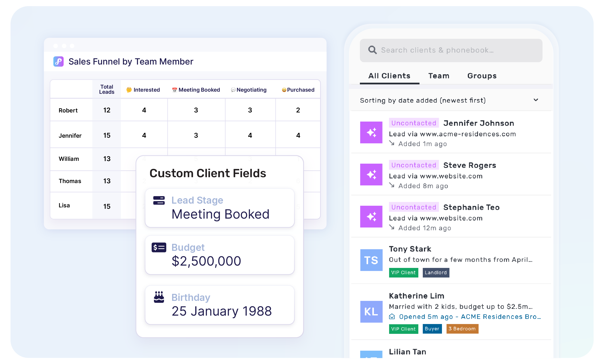
Task: Click the 3 Bedroom tag
Action: [462, 329]
